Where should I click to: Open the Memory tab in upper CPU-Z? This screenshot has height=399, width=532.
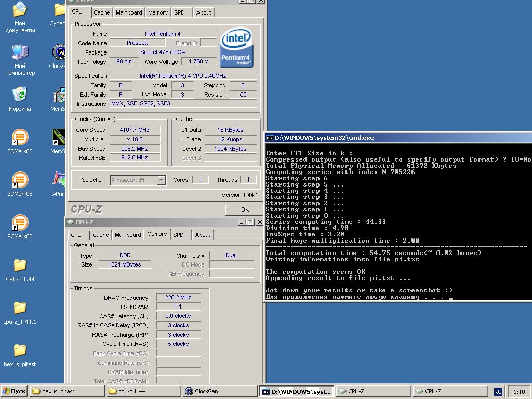[x=158, y=12]
